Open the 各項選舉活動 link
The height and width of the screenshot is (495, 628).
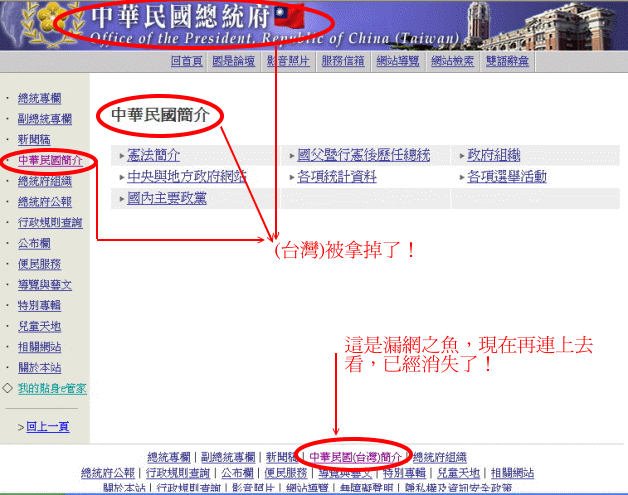click(507, 177)
